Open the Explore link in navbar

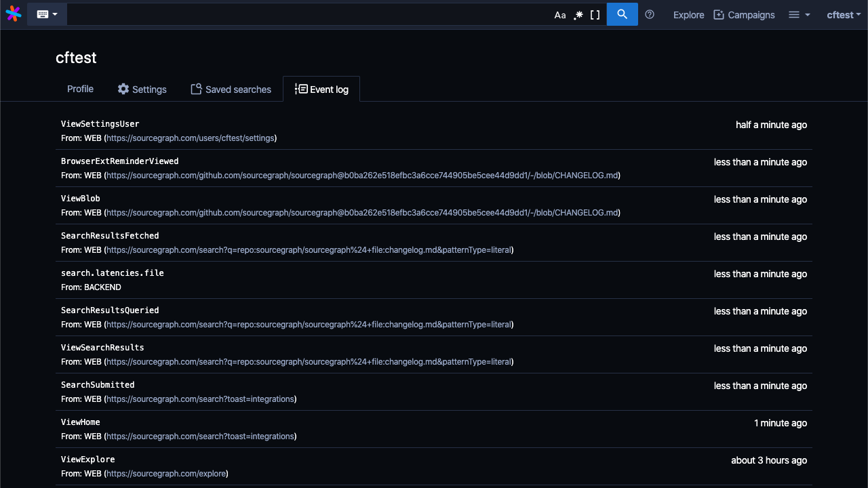point(689,15)
